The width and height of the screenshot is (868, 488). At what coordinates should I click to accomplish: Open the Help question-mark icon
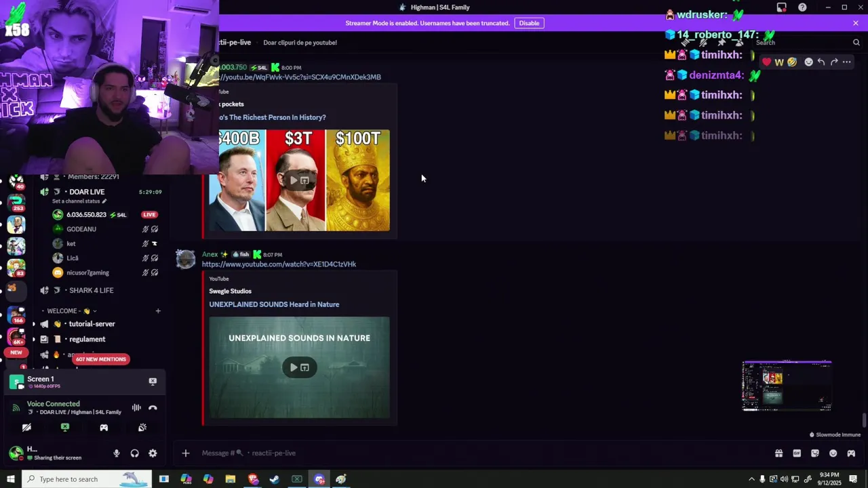pyautogui.click(x=802, y=7)
